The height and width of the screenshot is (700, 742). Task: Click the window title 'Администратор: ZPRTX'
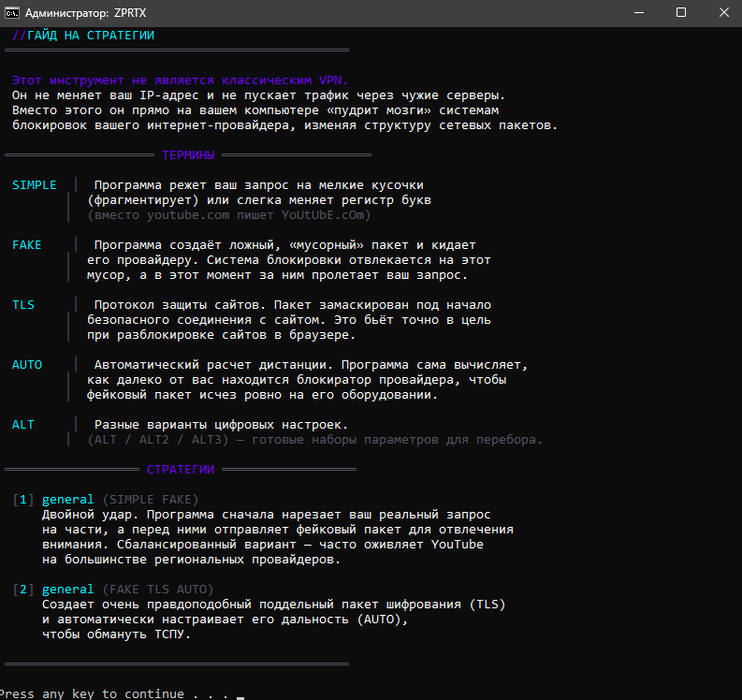coord(86,13)
